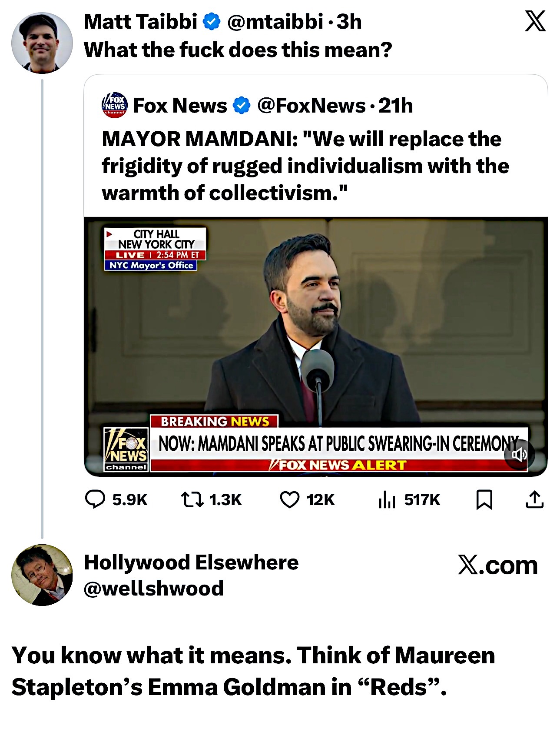Open the Fox News avatar logo
560x732 pixels.
point(115,105)
